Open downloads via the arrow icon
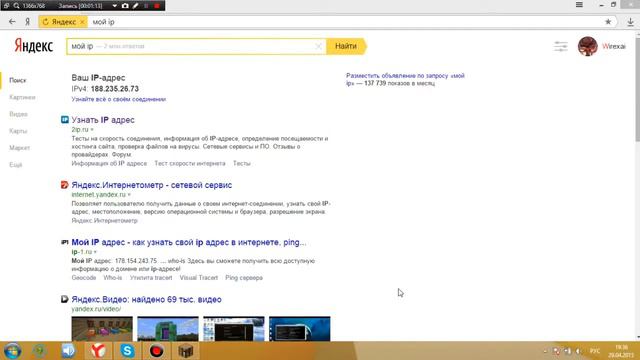The image size is (640, 360). 630,22
